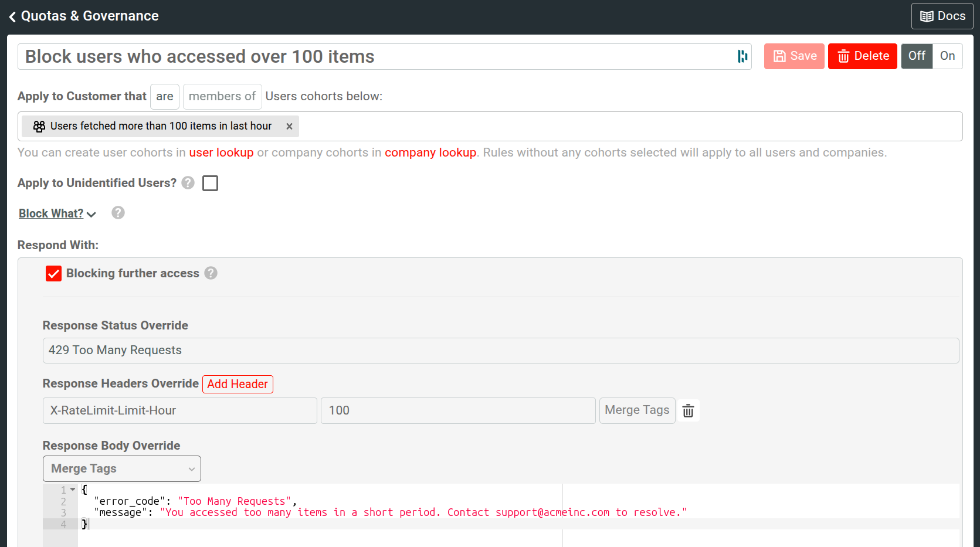The width and height of the screenshot is (980, 547).
Task: Switch the rule to On
Action: click(x=947, y=56)
